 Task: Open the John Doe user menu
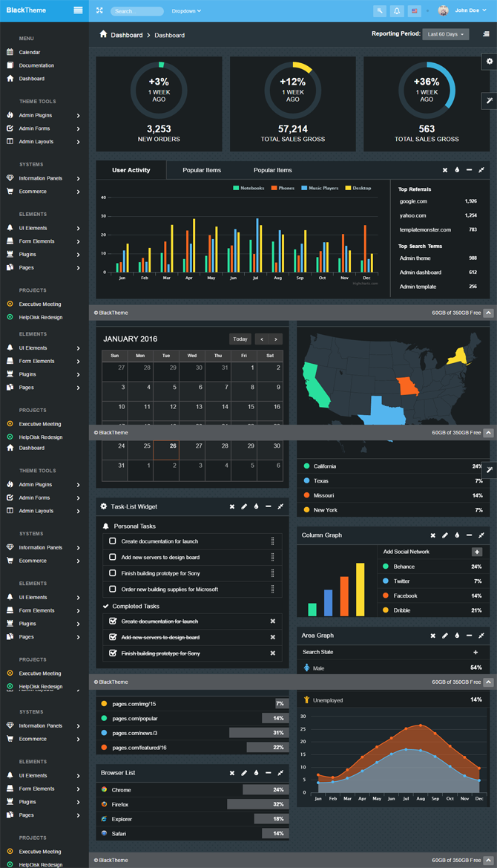(x=470, y=10)
